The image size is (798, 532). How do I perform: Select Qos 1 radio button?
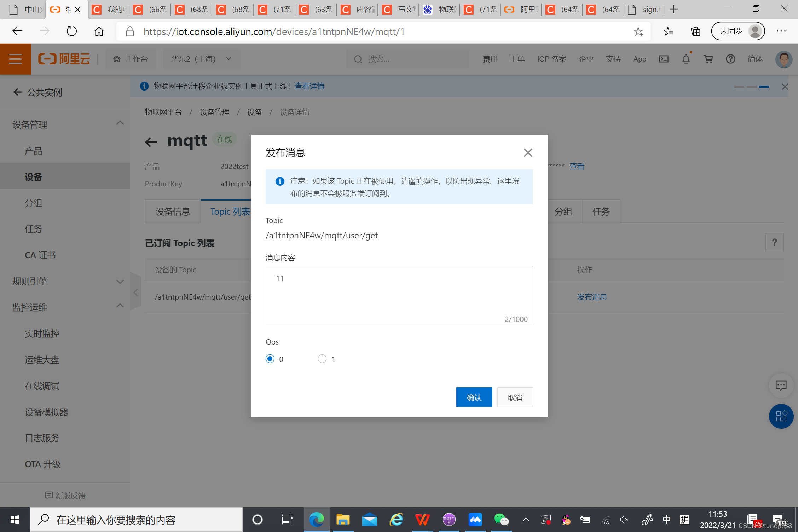(x=322, y=359)
